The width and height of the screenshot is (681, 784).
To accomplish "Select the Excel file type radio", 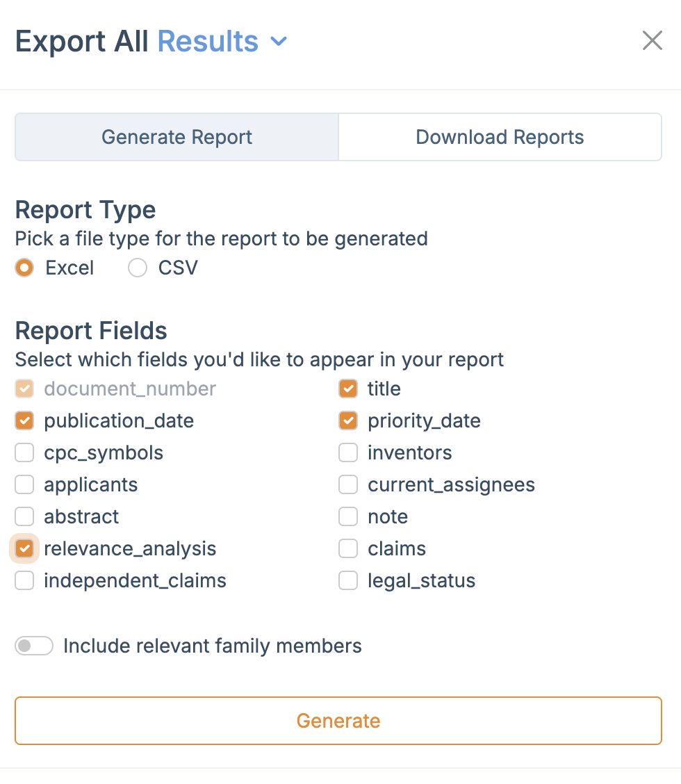I will pos(25,268).
